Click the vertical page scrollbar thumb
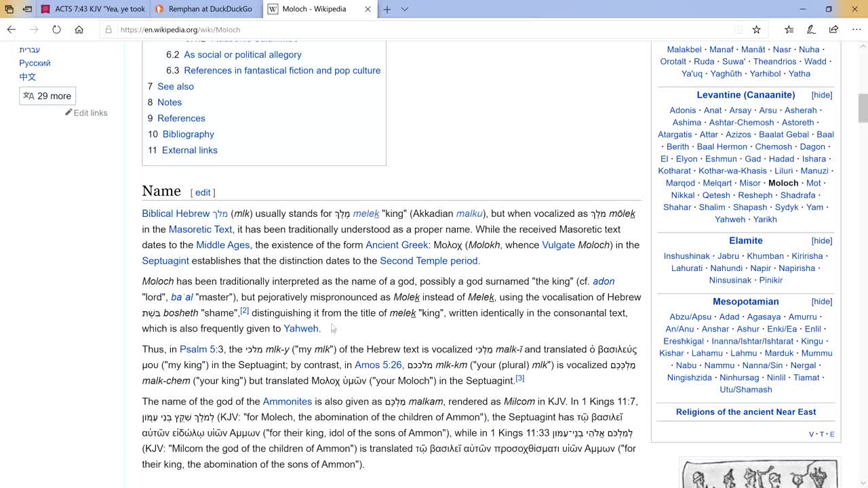 pyautogui.click(x=863, y=108)
